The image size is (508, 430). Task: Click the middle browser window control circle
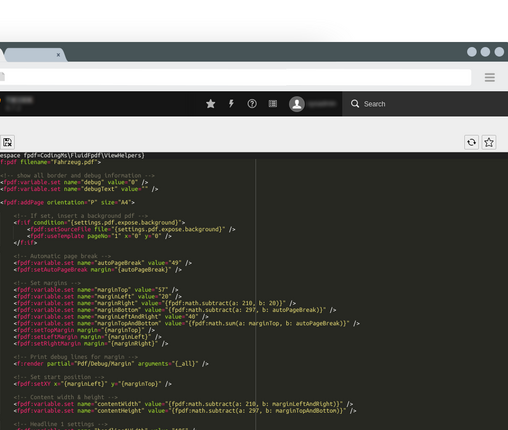[485, 52]
